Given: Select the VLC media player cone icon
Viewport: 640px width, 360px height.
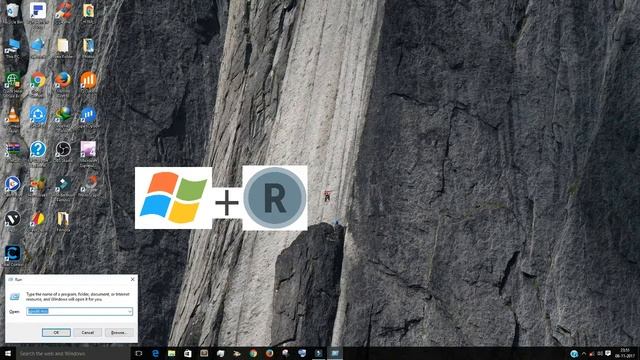Looking at the screenshot, I should point(12,116).
